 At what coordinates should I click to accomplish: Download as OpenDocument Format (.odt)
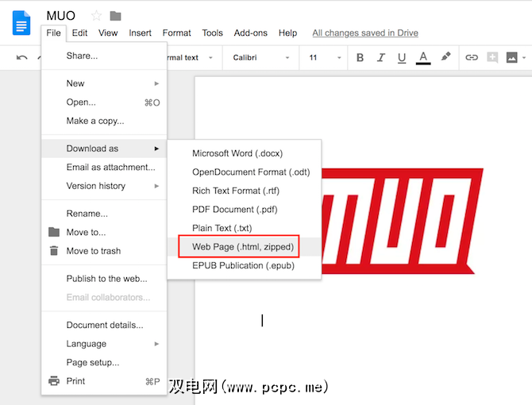(245, 172)
